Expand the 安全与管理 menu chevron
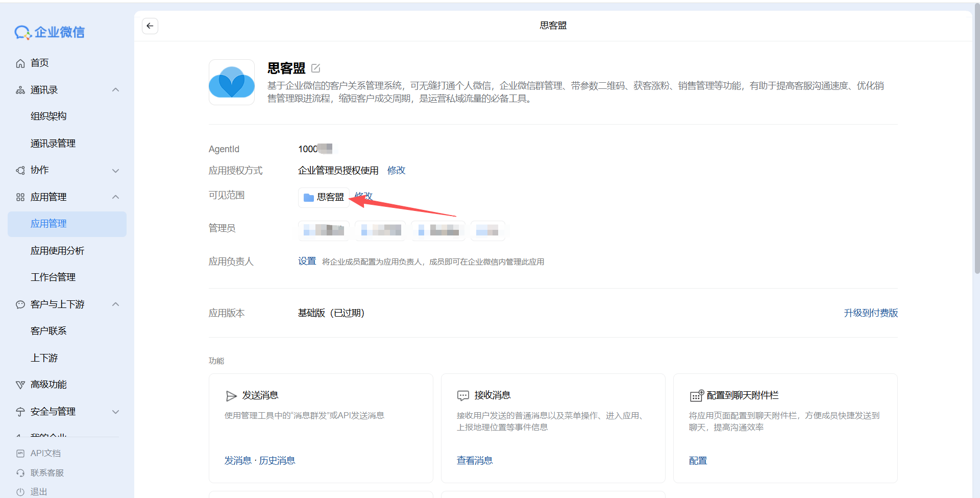Screen dimensions: 980x498 click(x=116, y=412)
